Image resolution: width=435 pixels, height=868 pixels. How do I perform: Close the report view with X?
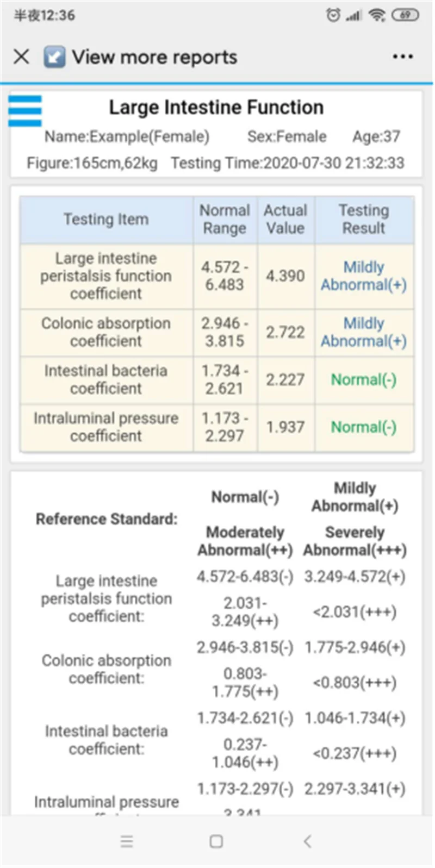click(21, 57)
